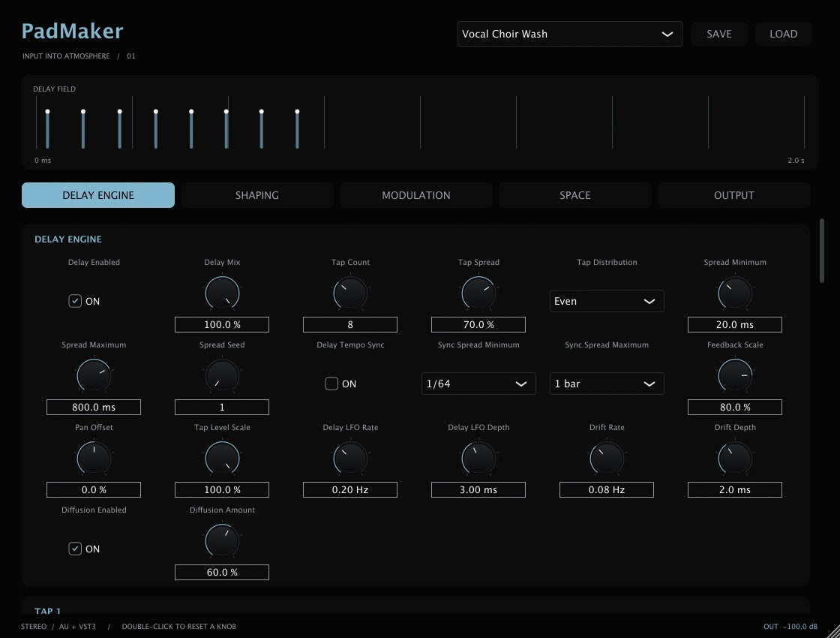Viewport: 840px width, 638px height.
Task: Click the Spread Minimum value field 20.0 ms
Action: pos(735,324)
